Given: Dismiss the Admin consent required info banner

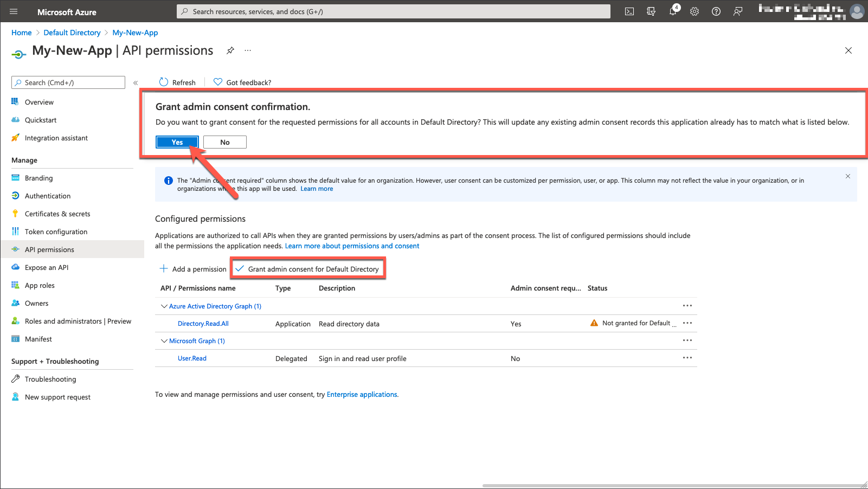Looking at the screenshot, I should [x=848, y=176].
